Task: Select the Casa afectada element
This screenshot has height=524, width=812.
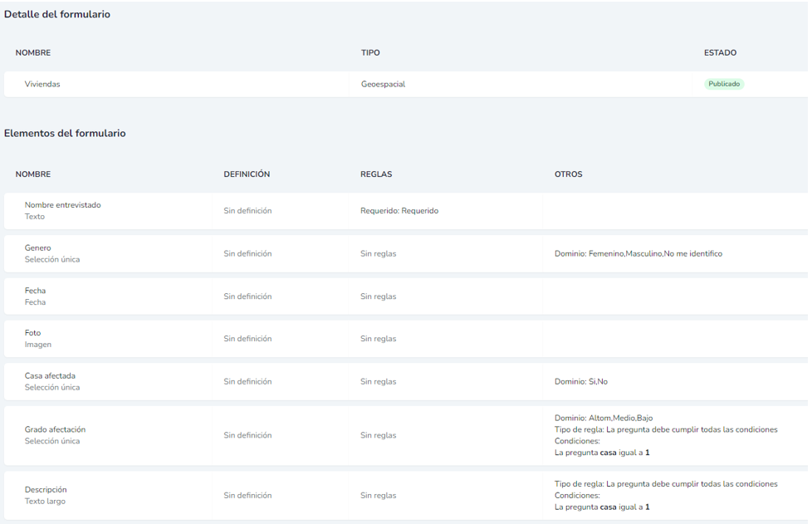Action: click(50, 376)
